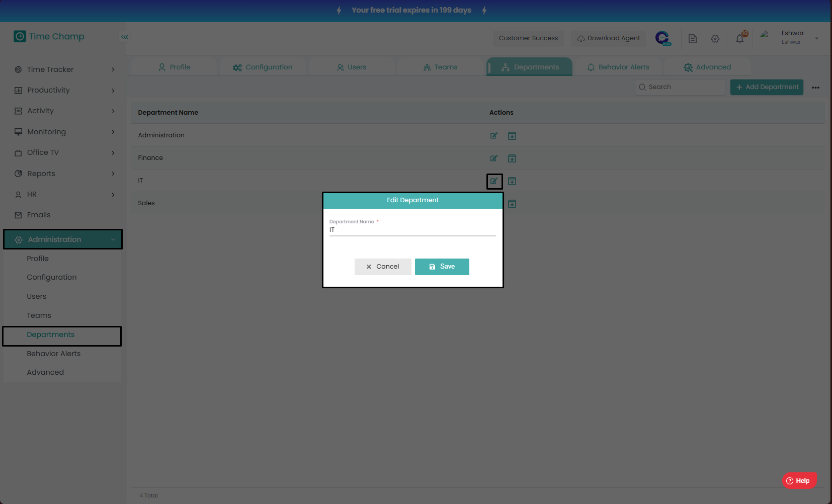Open Users in the sidebar submenu
Viewport: 832px width, 504px height.
(37, 296)
